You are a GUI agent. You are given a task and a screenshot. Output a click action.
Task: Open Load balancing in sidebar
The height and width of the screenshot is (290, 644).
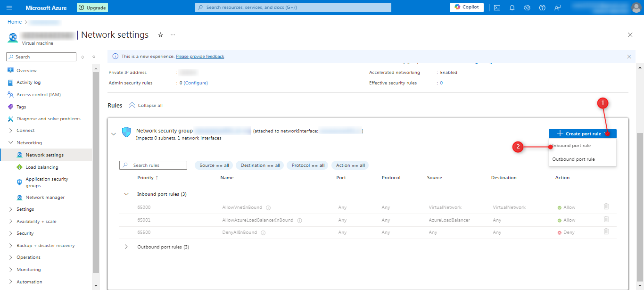coord(42,167)
